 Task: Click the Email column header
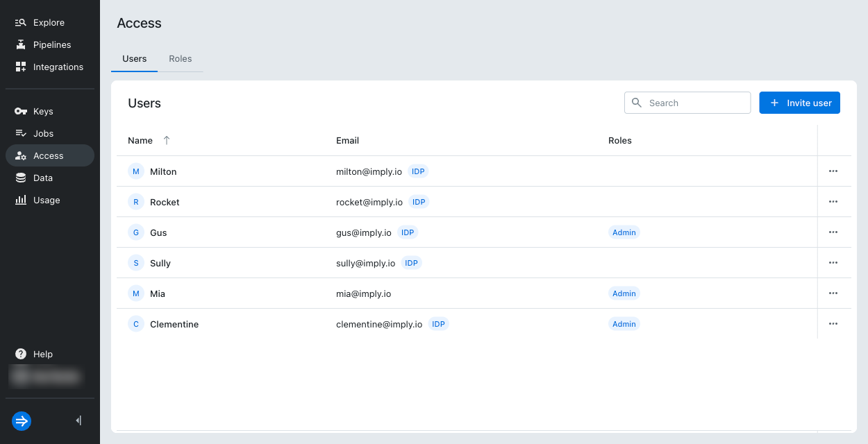tap(347, 140)
